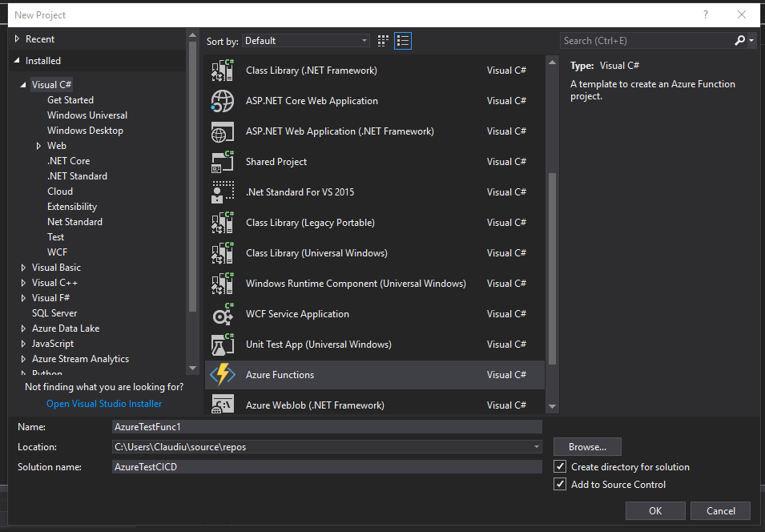Click template list scroll up arrow
This screenshot has height=532, width=765.
552,62
